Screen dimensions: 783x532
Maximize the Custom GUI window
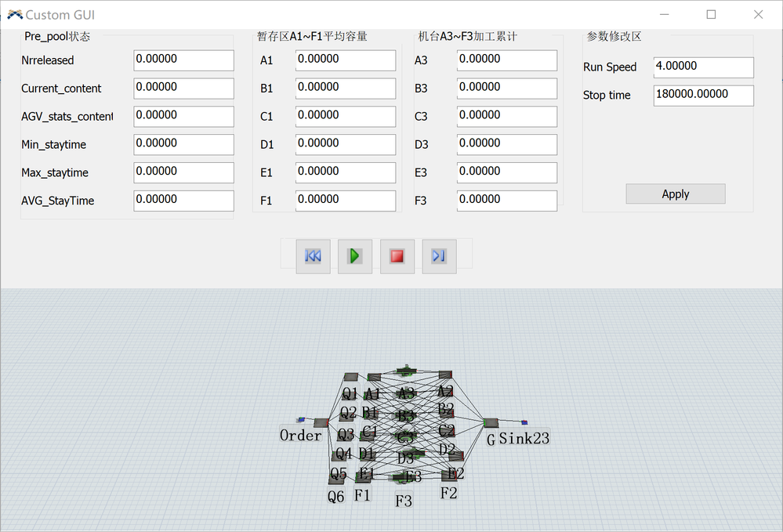point(711,14)
